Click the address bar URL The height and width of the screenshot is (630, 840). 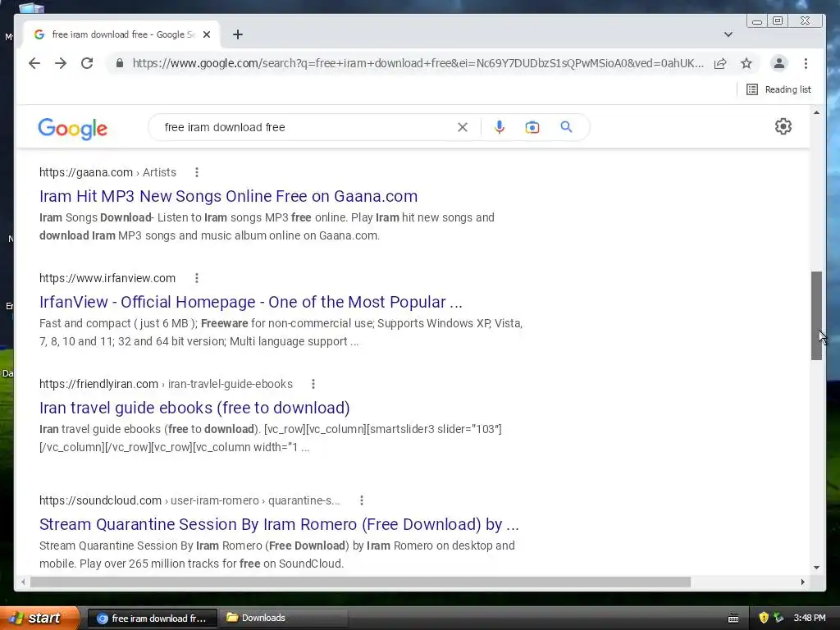[418, 63]
